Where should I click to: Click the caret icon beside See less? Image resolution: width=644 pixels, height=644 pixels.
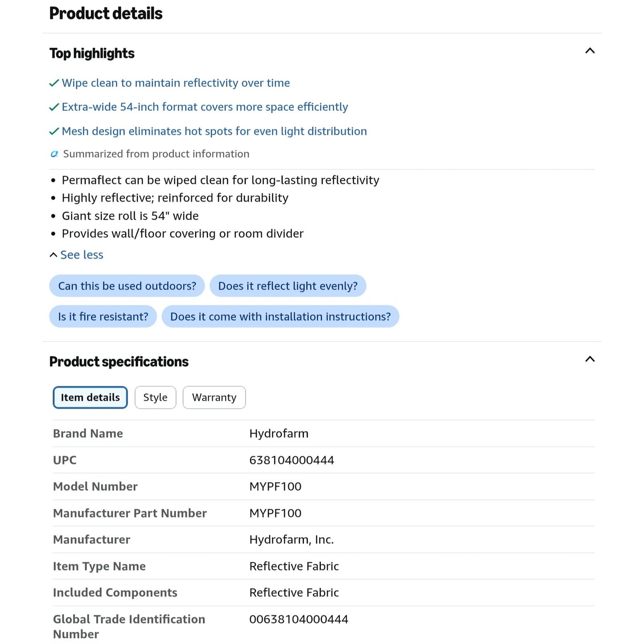[53, 255]
